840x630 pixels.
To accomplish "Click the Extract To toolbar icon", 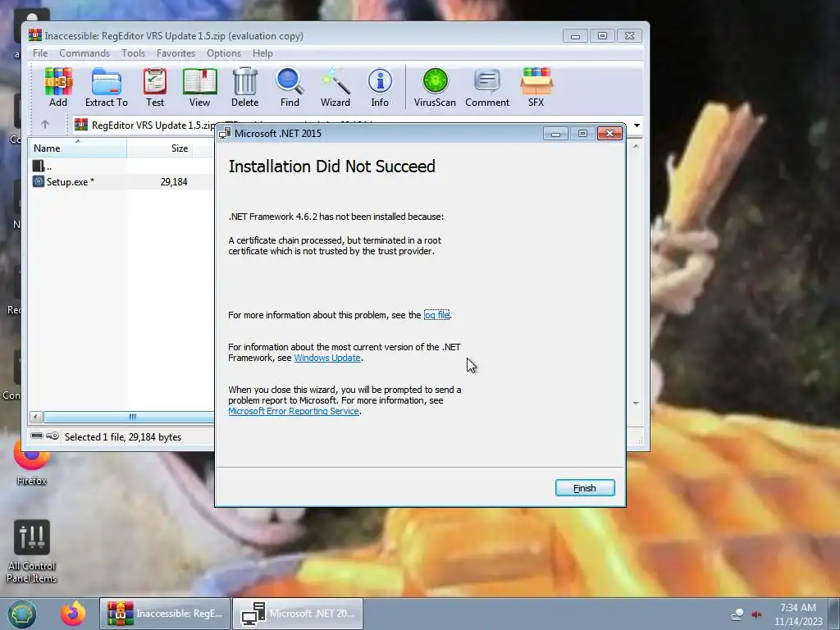I will pyautogui.click(x=106, y=87).
